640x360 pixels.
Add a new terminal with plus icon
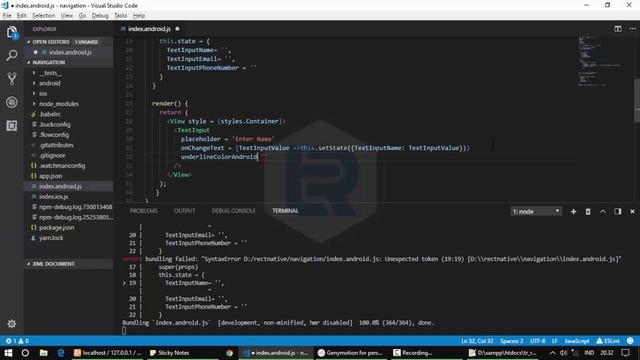pyautogui.click(x=573, y=211)
